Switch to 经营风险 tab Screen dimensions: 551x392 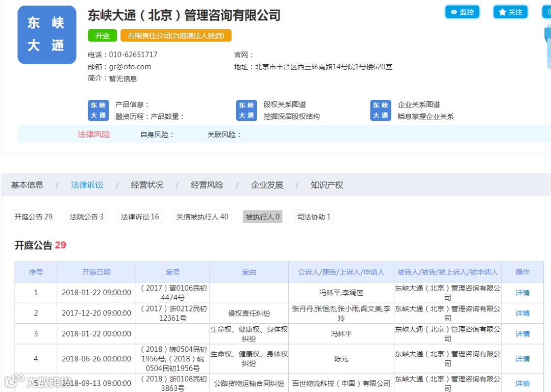click(x=207, y=185)
